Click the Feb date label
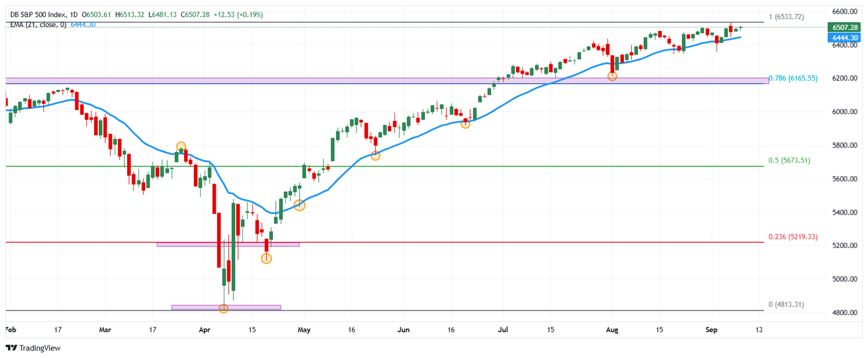The width and height of the screenshot is (868, 358). [11, 329]
